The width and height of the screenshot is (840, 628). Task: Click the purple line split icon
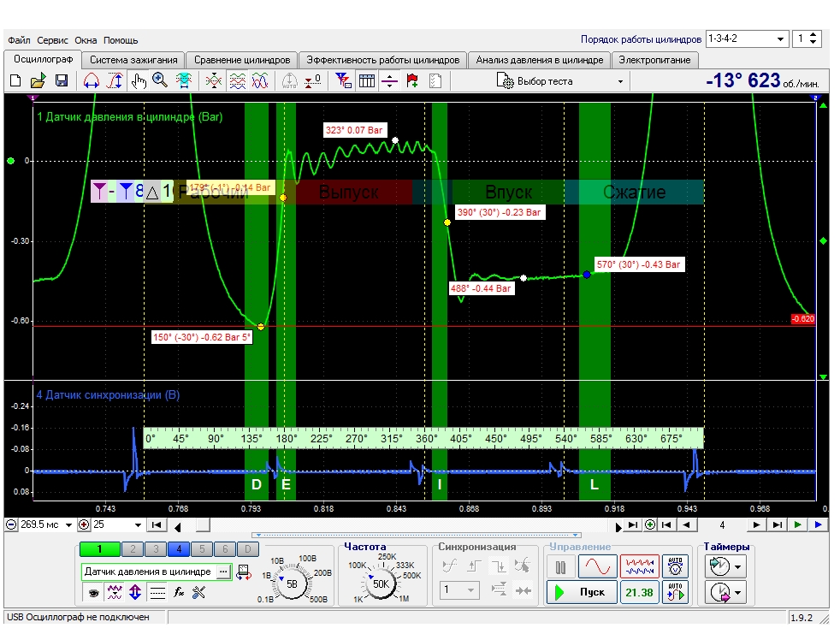[389, 81]
